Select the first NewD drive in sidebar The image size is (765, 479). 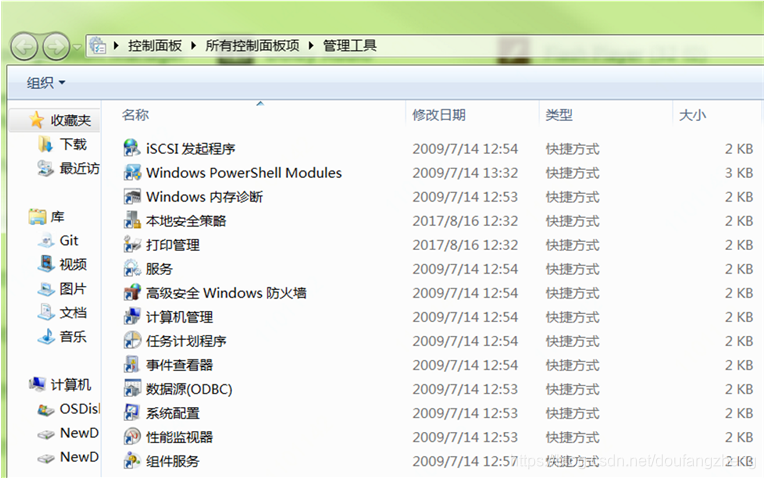pyautogui.click(x=79, y=433)
